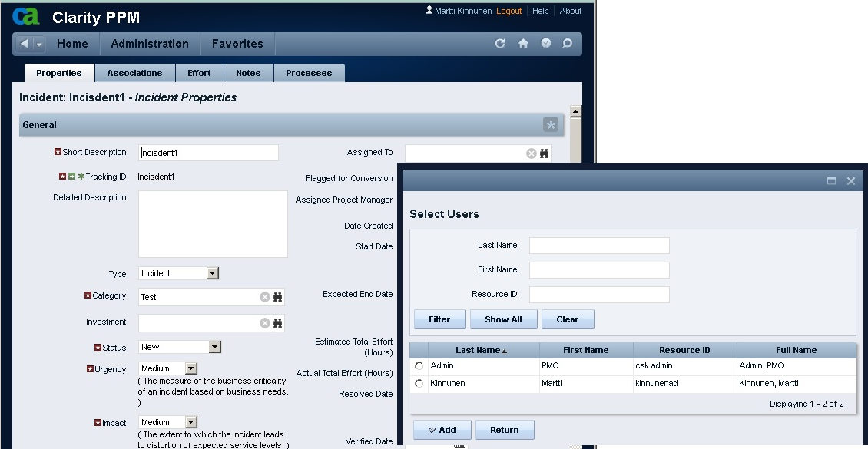Go to home page via house icon

[523, 43]
